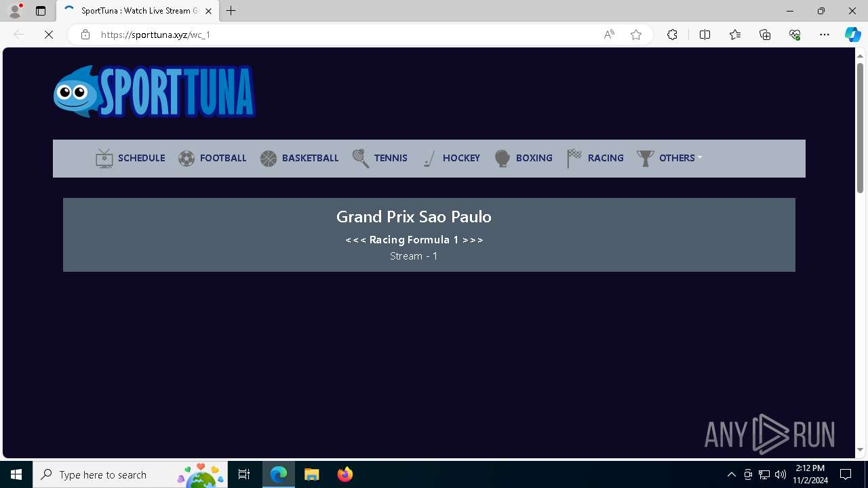The height and width of the screenshot is (488, 868).
Task: Open the Copilot sidebar
Action: pyautogui.click(x=852, y=35)
